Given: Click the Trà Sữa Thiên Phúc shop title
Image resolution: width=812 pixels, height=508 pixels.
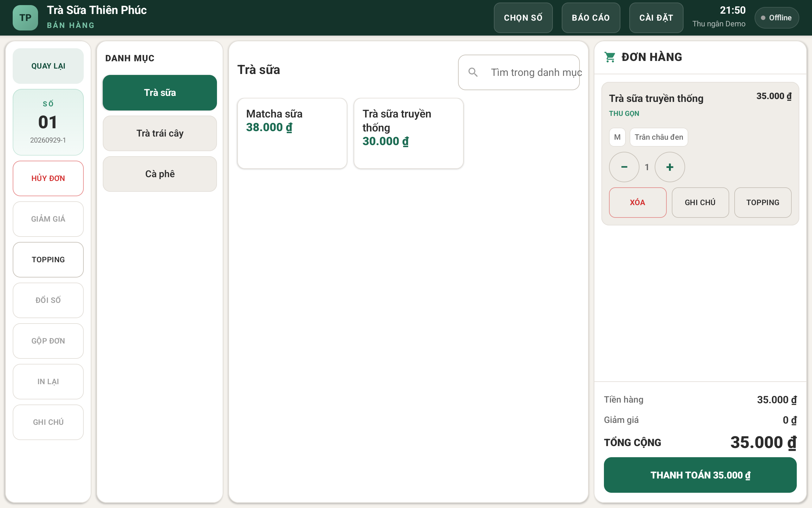Looking at the screenshot, I should (x=97, y=10).
